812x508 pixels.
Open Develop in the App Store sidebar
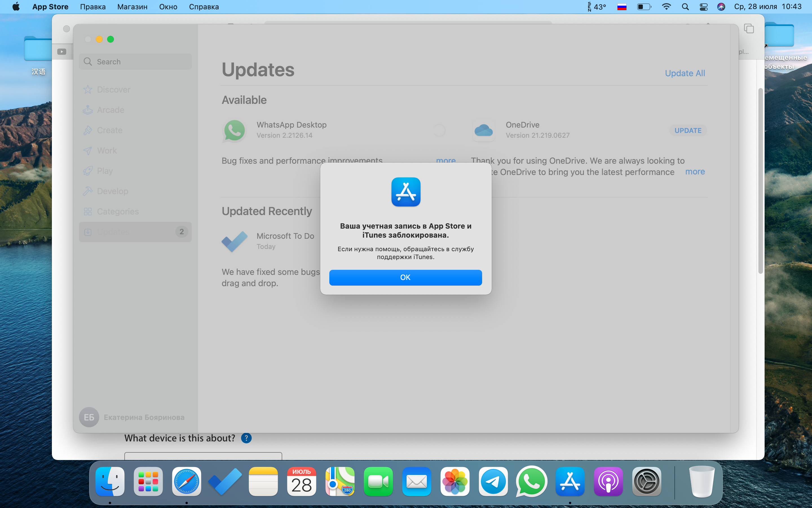click(135, 191)
